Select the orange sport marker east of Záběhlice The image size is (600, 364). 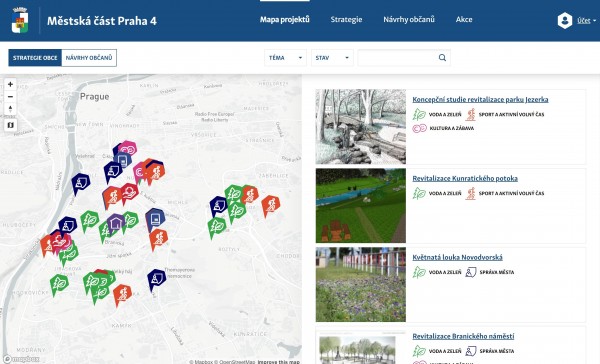coord(271,206)
